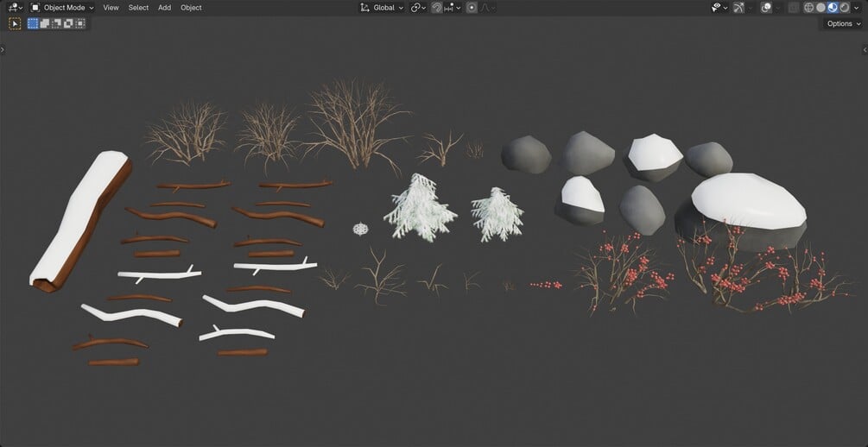Open the editor type selector
This screenshot has width=868, height=447.
[x=15, y=8]
